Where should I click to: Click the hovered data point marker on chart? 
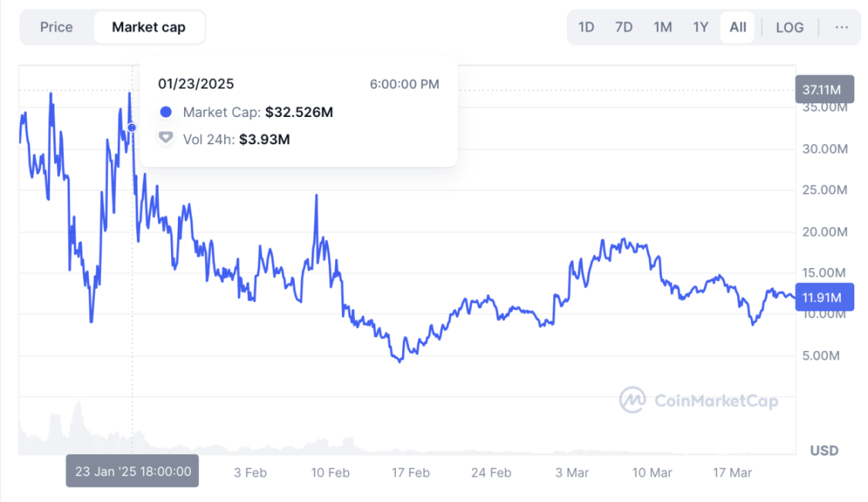coord(132,128)
